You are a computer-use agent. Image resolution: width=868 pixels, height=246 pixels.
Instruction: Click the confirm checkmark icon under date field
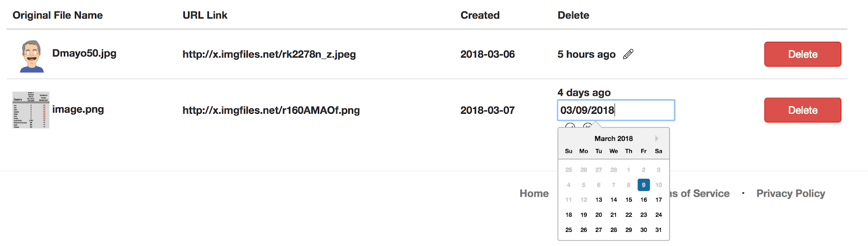click(570, 126)
